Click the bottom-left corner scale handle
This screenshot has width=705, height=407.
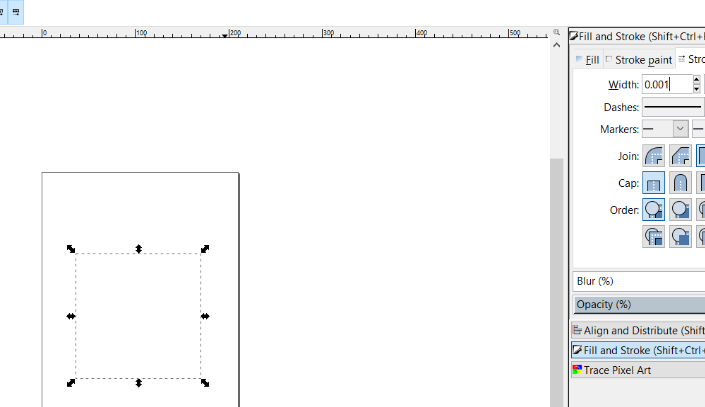[x=71, y=383]
